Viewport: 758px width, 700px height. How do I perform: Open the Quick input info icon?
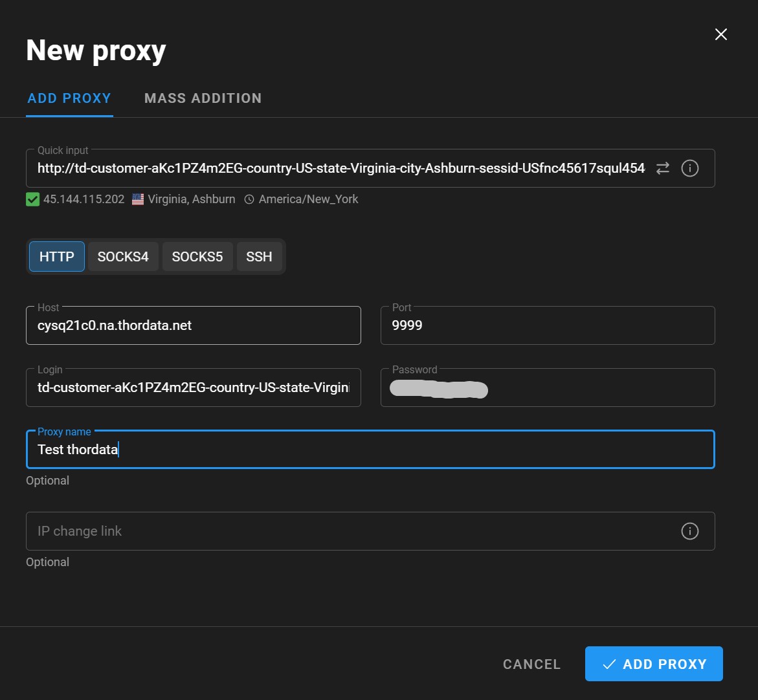click(x=690, y=168)
